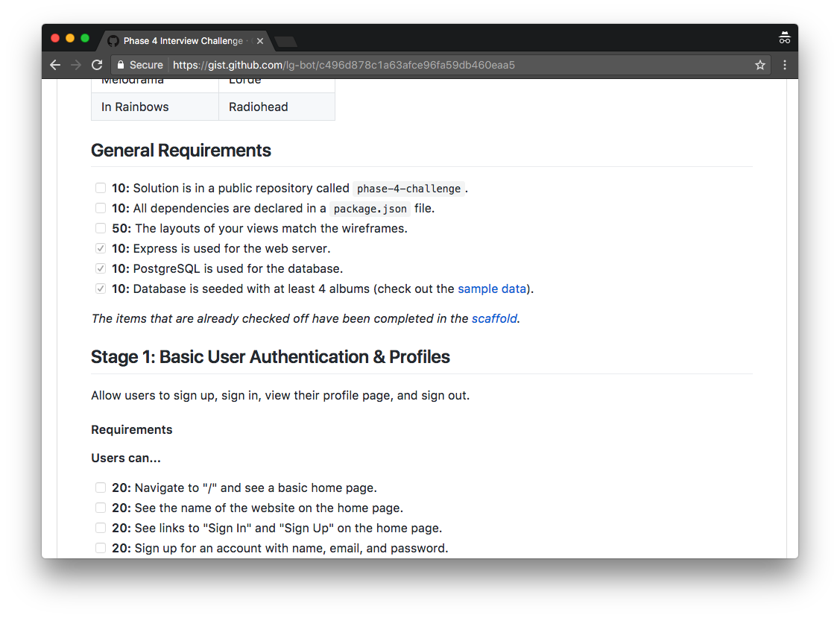The width and height of the screenshot is (840, 618).
Task: Click the bookmark star in the address bar
Action: point(760,65)
